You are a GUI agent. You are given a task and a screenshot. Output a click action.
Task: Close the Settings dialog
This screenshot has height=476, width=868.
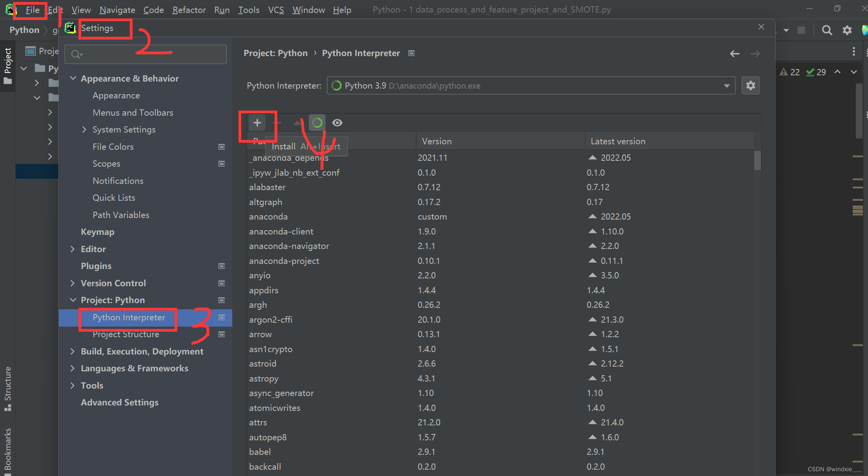click(x=761, y=27)
